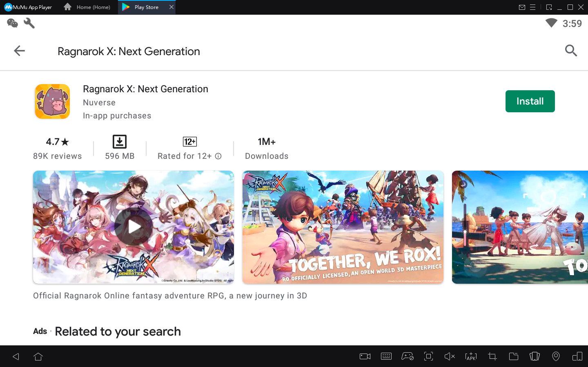Viewport: 588px width, 367px height.
Task: Click the In-app purchases label
Action: tap(117, 116)
